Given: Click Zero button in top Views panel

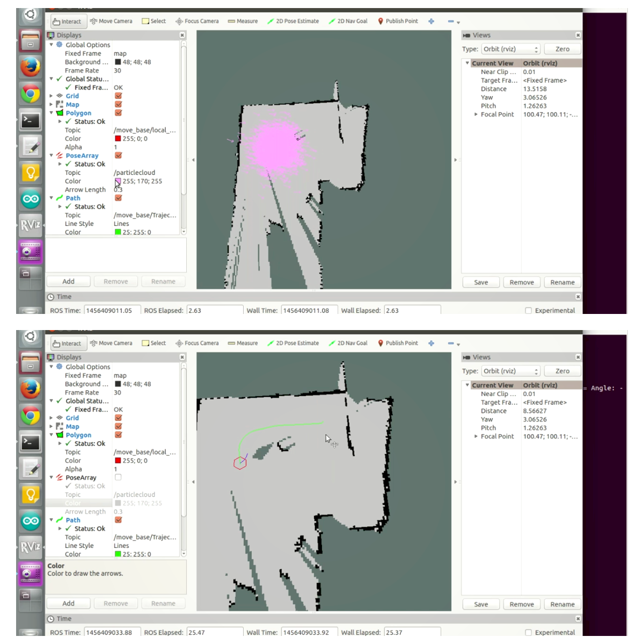Looking at the screenshot, I should 562,49.
